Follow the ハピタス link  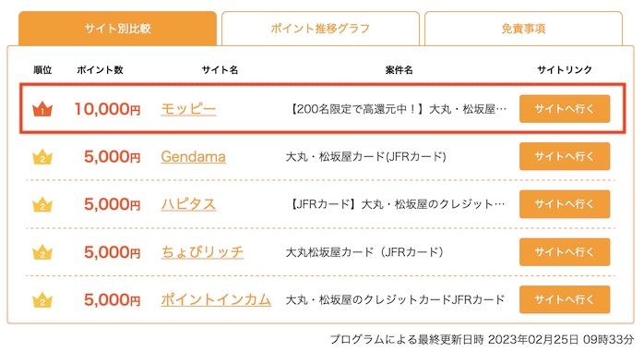pyautogui.click(x=188, y=204)
